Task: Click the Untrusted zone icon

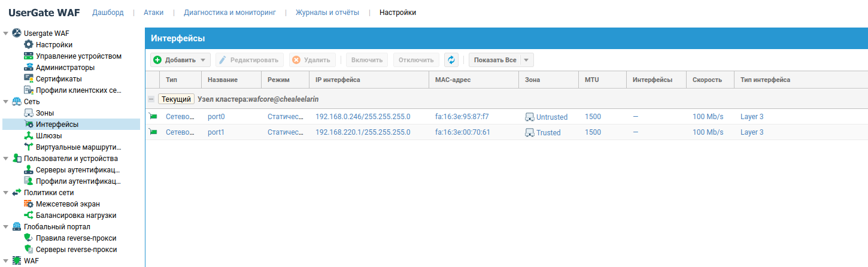Action: pyautogui.click(x=529, y=117)
